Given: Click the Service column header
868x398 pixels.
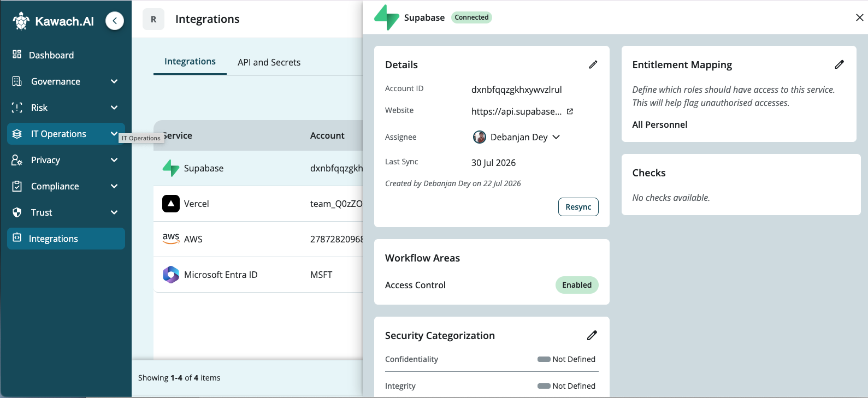Looking at the screenshot, I should coord(178,135).
